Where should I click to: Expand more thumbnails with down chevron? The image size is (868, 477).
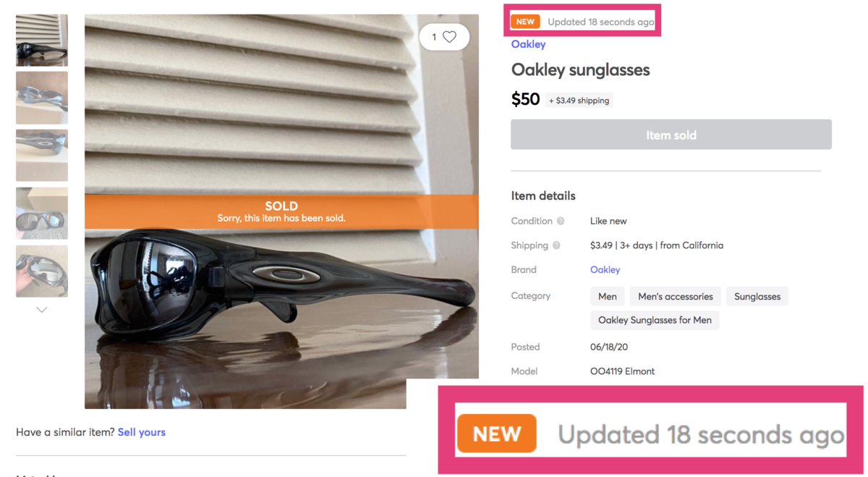pyautogui.click(x=42, y=310)
